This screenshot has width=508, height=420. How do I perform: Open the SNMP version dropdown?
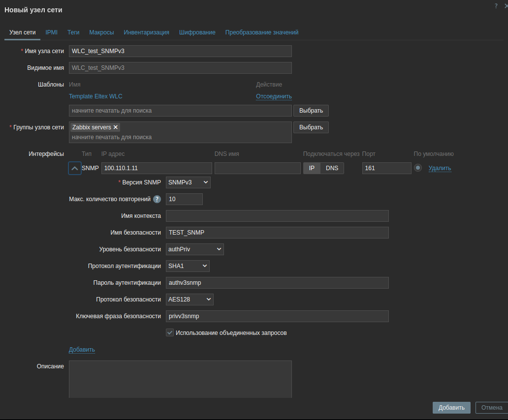pos(188,182)
